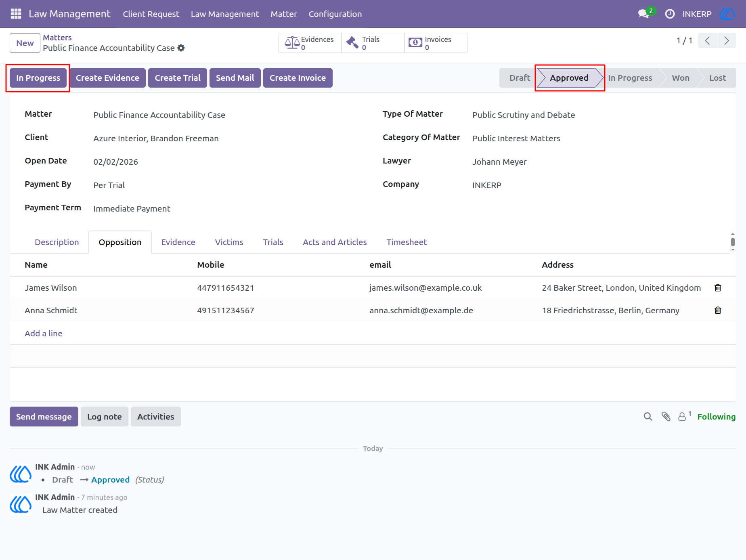Click the In Progress action button
This screenshot has width=746, height=560.
38,78
